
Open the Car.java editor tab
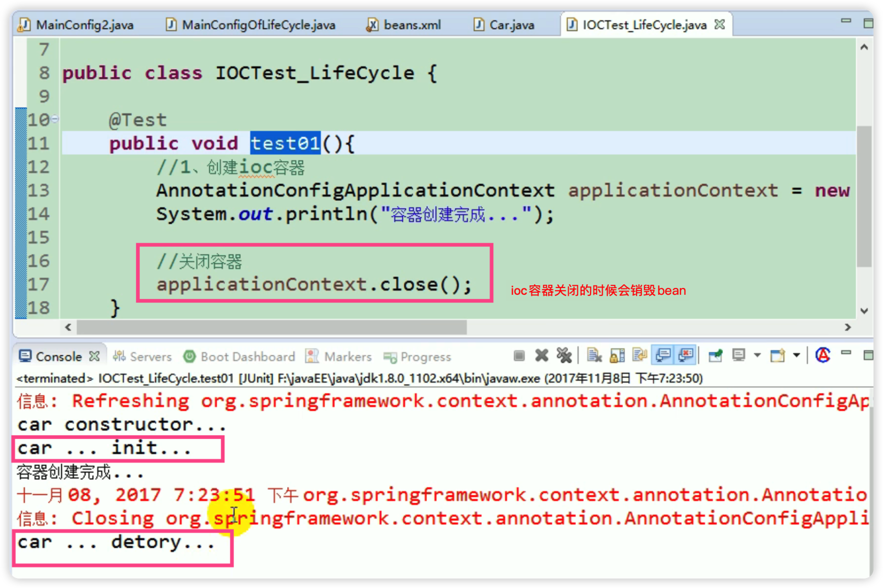(x=504, y=25)
